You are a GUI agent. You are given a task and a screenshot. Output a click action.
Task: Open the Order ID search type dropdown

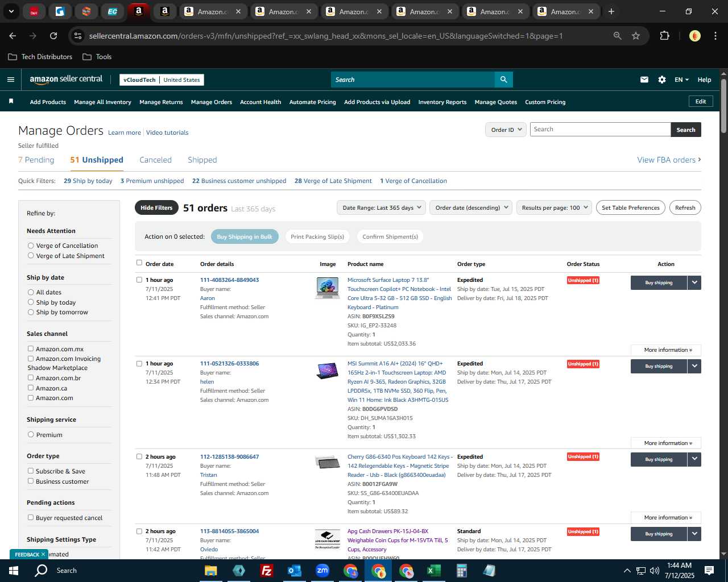505,130
